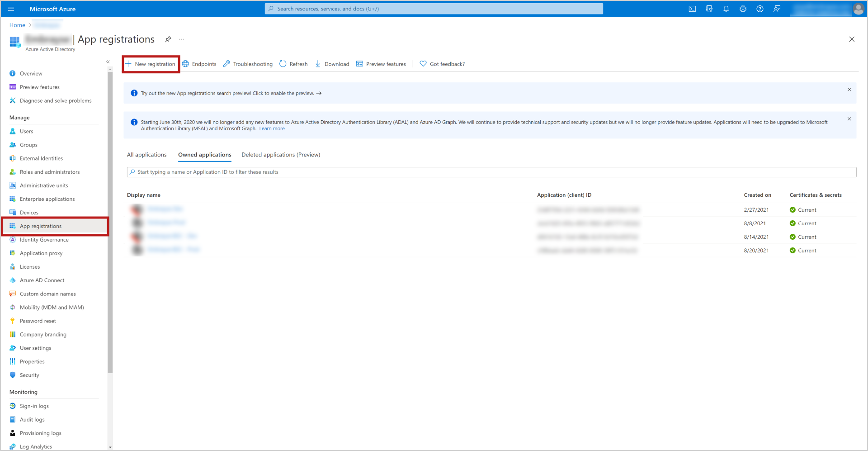
Task: Click Got feedback?
Action: (x=442, y=64)
